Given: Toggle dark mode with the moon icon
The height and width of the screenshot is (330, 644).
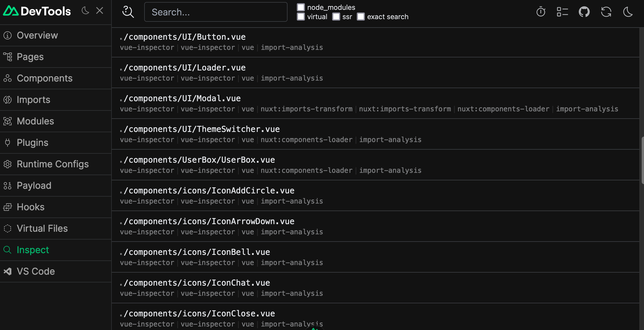Looking at the screenshot, I should pyautogui.click(x=628, y=12).
